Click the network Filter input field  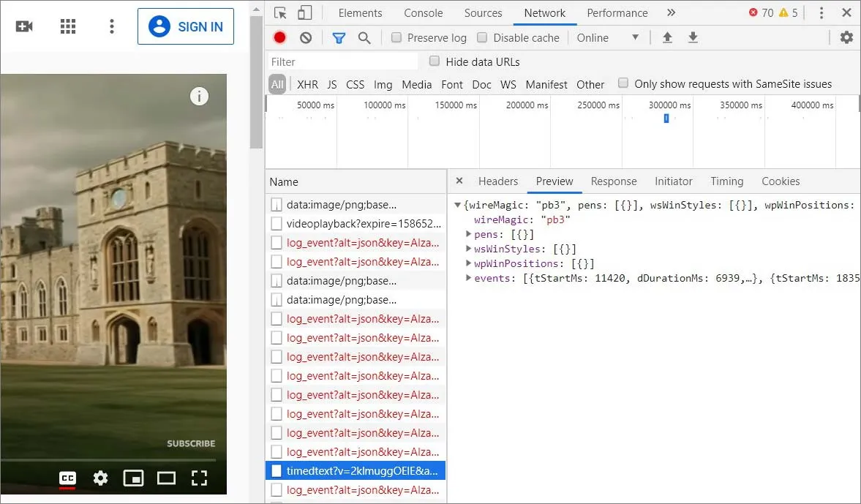[342, 61]
